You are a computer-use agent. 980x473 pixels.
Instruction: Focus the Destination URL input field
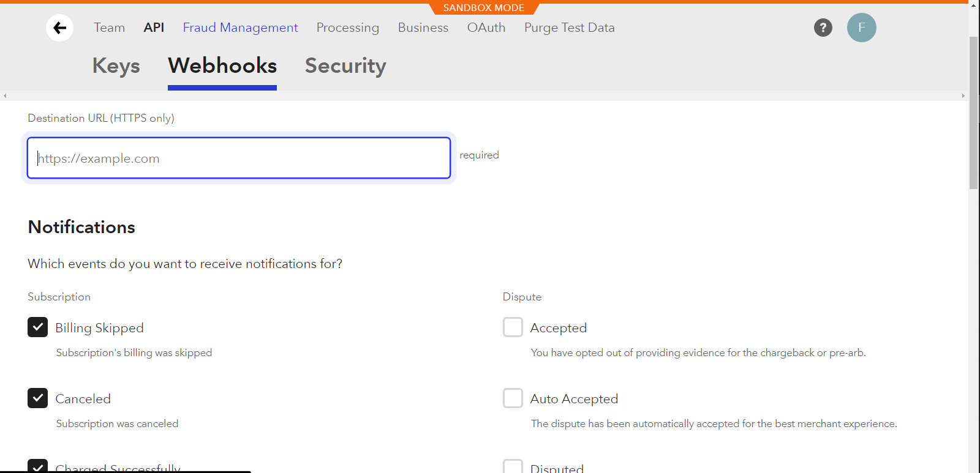[239, 158]
